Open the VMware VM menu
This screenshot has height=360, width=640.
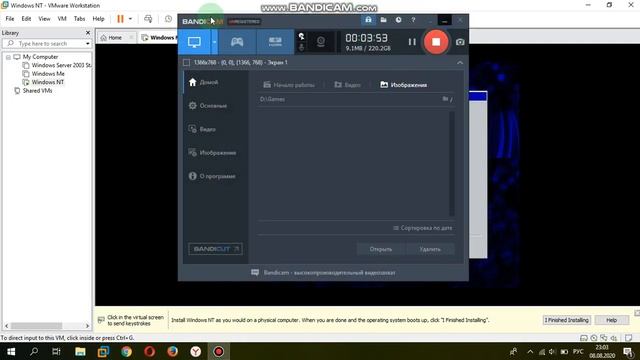tap(62, 19)
